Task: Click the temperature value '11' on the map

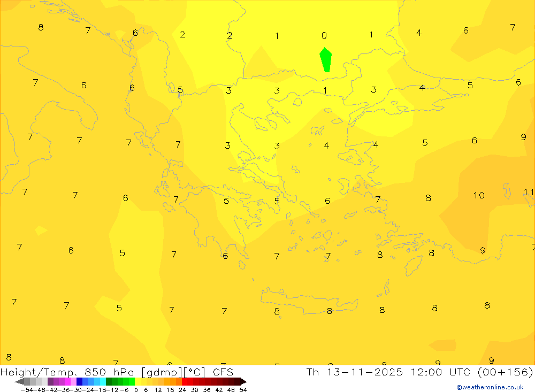Action: pyautogui.click(x=529, y=192)
